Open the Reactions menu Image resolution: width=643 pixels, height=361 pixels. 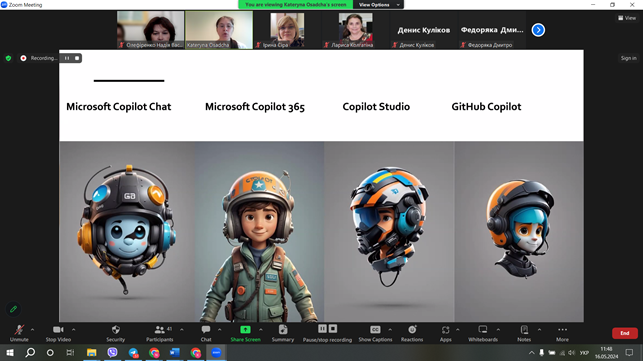click(x=412, y=333)
